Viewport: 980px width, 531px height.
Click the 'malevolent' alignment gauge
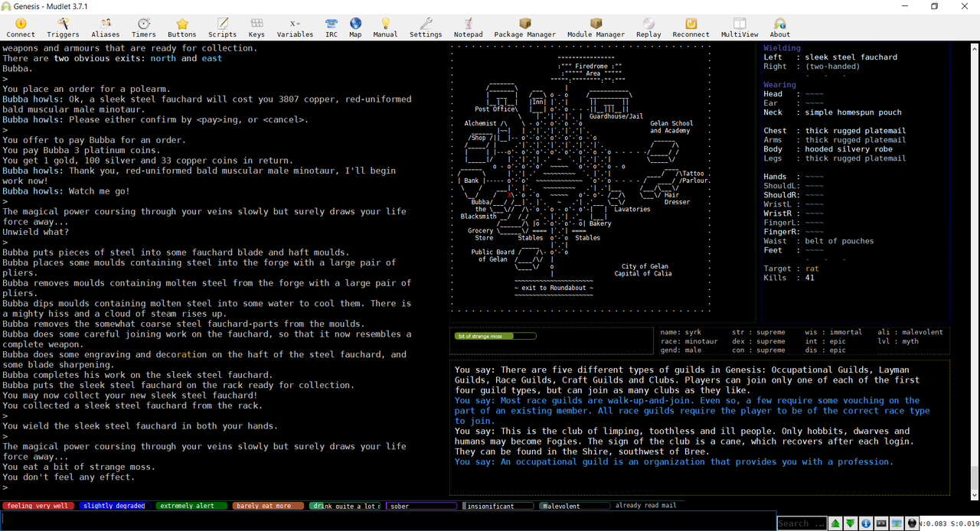(574, 506)
